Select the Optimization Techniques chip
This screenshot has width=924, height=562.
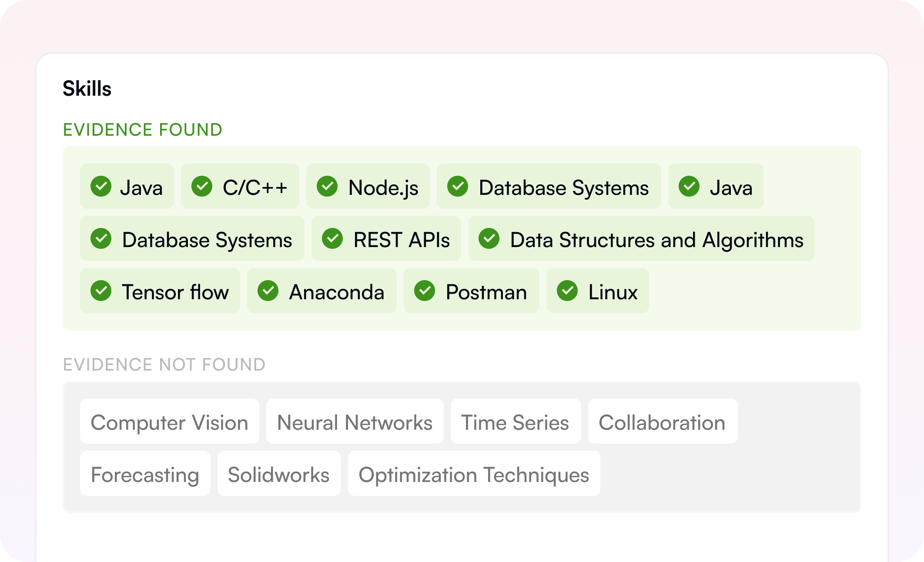tap(474, 474)
